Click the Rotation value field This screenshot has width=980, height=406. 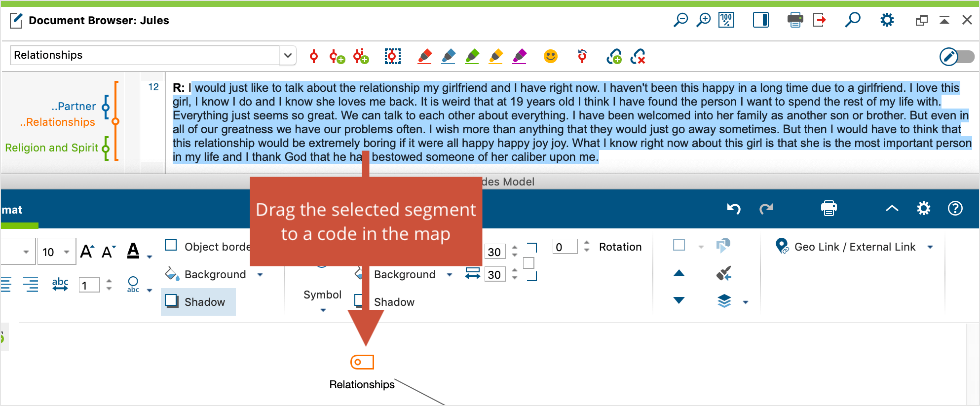pyautogui.click(x=565, y=247)
